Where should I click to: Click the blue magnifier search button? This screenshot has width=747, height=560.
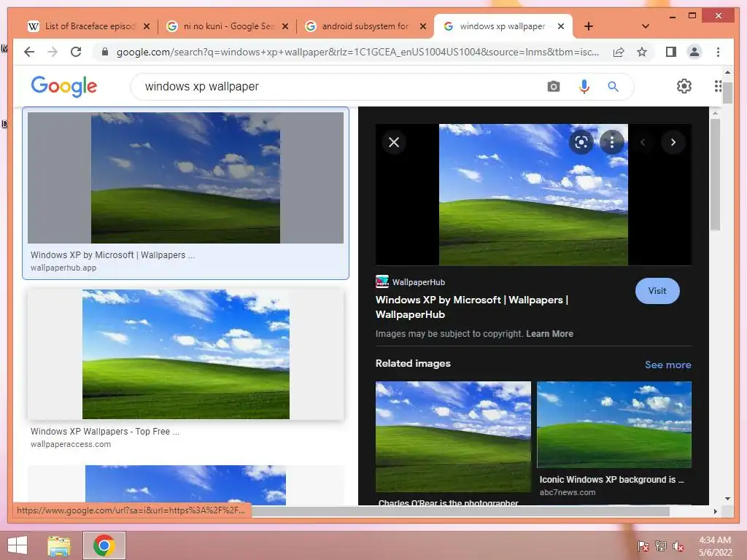(613, 86)
